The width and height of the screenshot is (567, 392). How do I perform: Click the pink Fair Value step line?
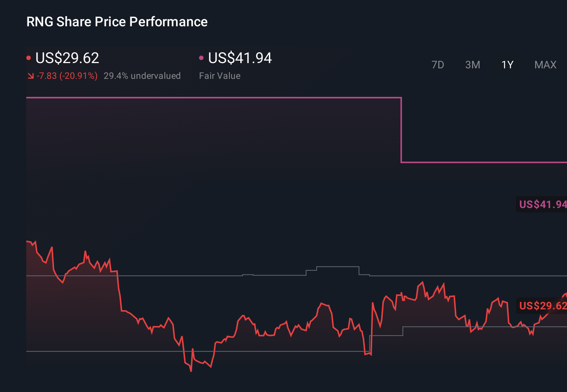[188, 97]
